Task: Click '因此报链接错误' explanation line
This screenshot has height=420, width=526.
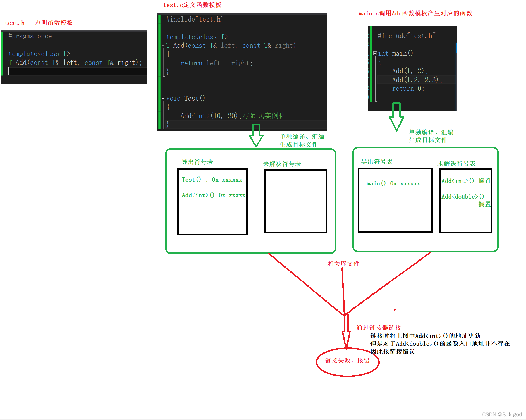Action: tap(393, 351)
